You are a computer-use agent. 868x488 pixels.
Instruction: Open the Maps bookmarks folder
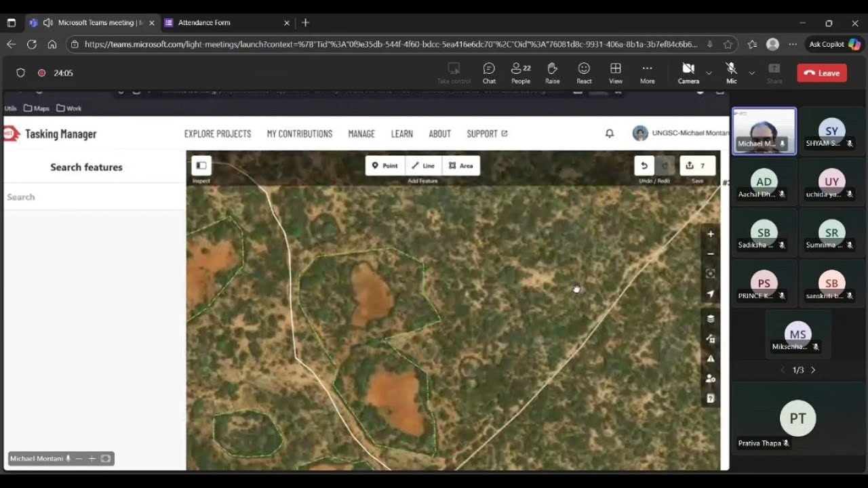(37, 108)
